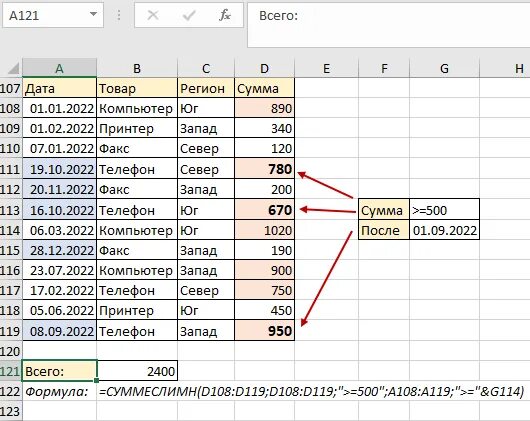Click the Формула: label cell
Image resolution: width=530 pixels, height=421 pixels.
[x=59, y=391]
